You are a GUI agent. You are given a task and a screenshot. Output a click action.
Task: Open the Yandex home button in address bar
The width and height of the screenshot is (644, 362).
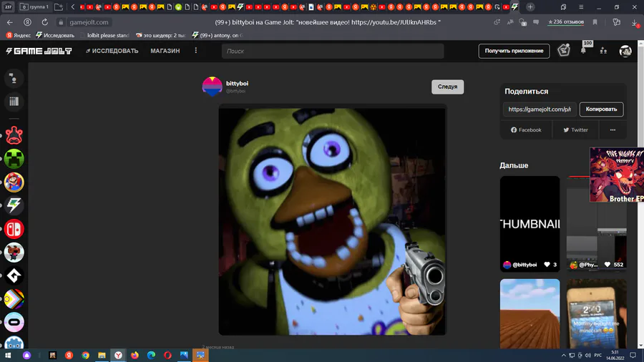tap(27, 22)
